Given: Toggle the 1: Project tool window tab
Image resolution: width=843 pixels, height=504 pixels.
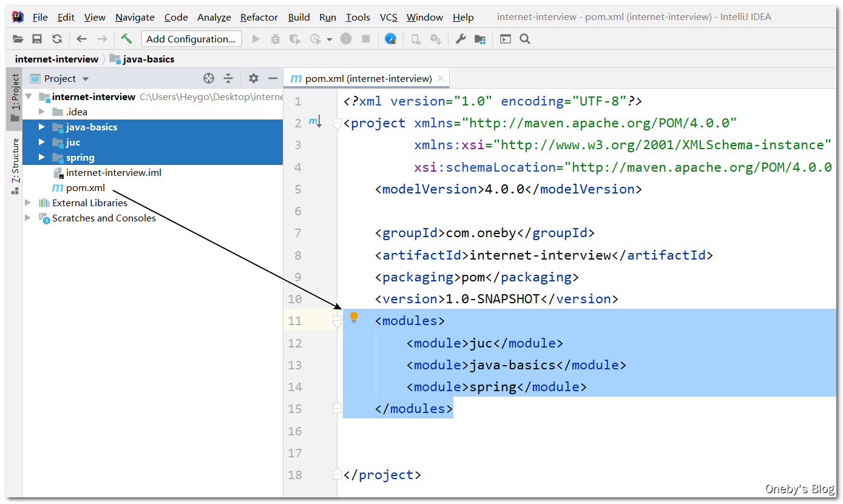Looking at the screenshot, I should [15, 99].
